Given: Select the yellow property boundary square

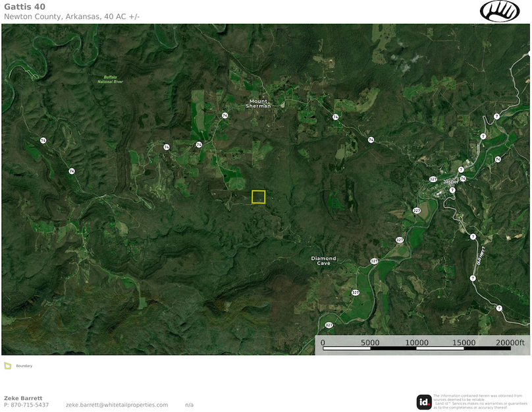Looking at the screenshot, I should click(x=258, y=196).
